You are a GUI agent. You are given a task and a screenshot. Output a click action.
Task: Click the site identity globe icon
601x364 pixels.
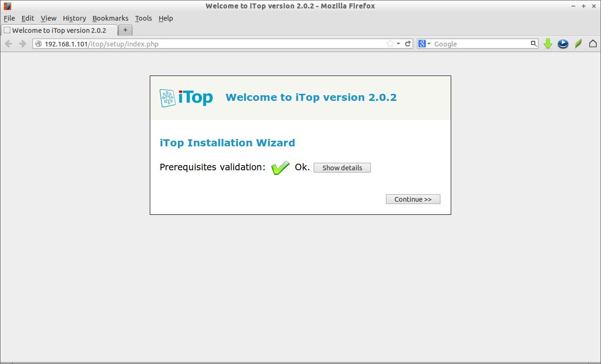(39, 44)
